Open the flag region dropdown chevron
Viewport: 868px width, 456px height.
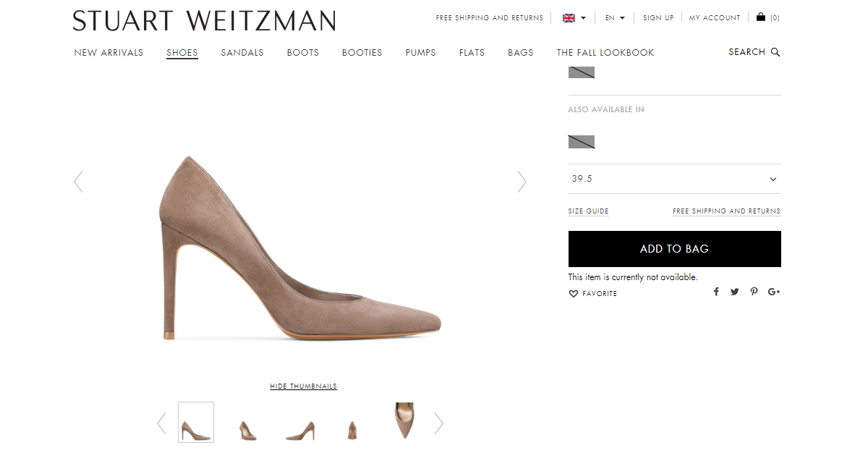pos(583,17)
